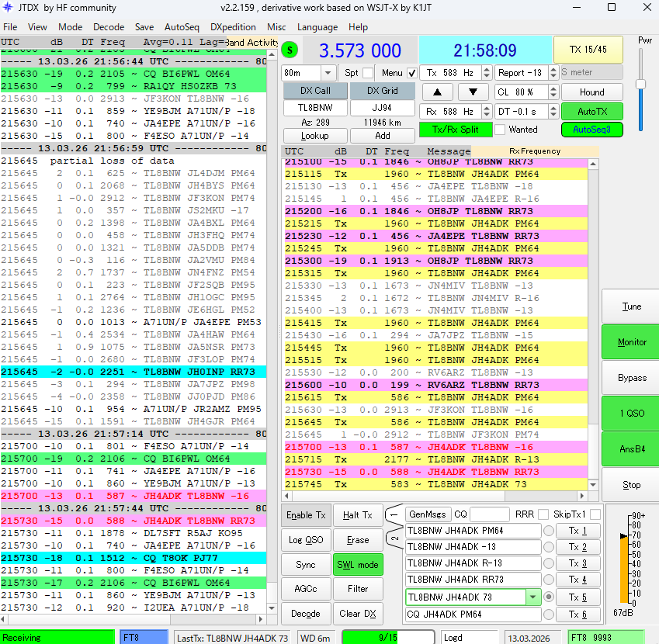
Task: Open the AutoSeq menu
Action: pos(182,26)
